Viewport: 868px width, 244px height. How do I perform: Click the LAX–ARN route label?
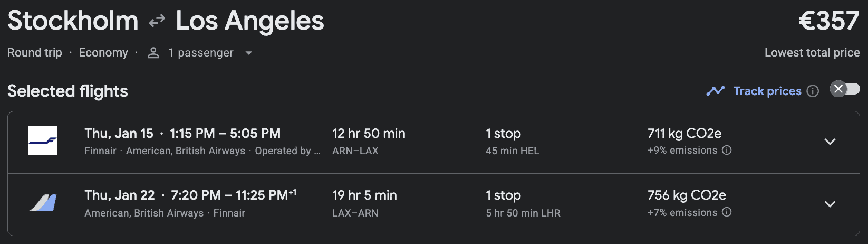tap(355, 213)
